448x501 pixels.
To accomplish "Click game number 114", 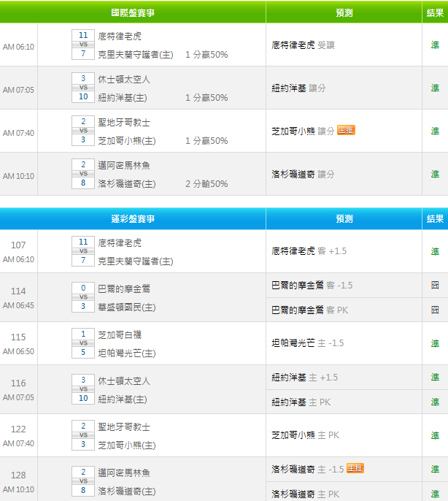I will [x=18, y=291].
